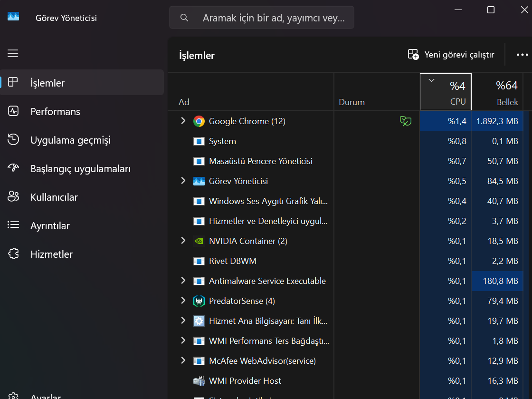Click the 84,5 MB memory cell
The width and height of the screenshot is (532, 399).
[x=497, y=181]
